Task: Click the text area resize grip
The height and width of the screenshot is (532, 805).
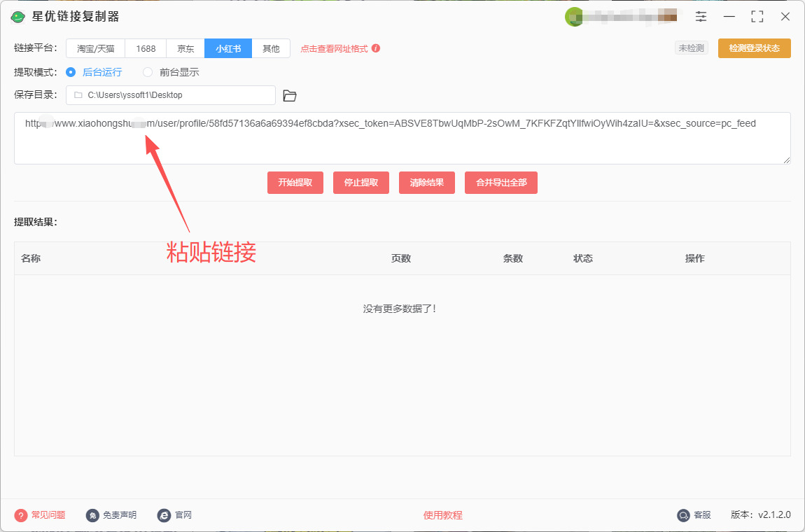Action: coord(787,160)
